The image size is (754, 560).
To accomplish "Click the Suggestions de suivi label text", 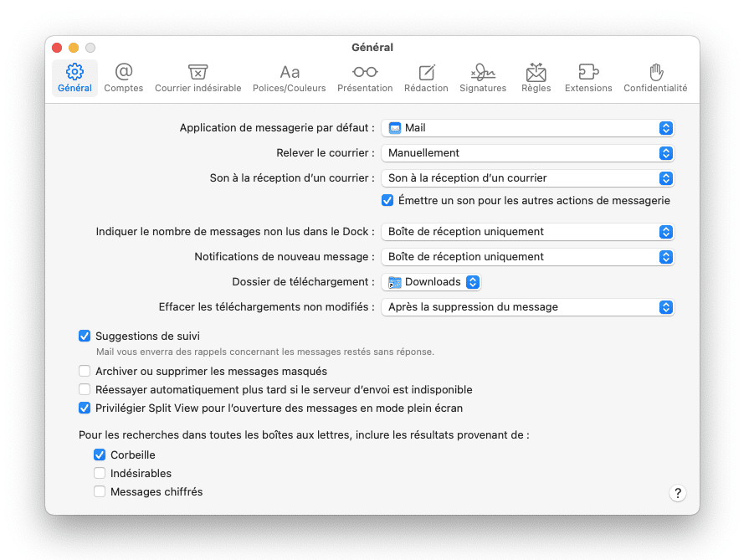I will pos(147,336).
